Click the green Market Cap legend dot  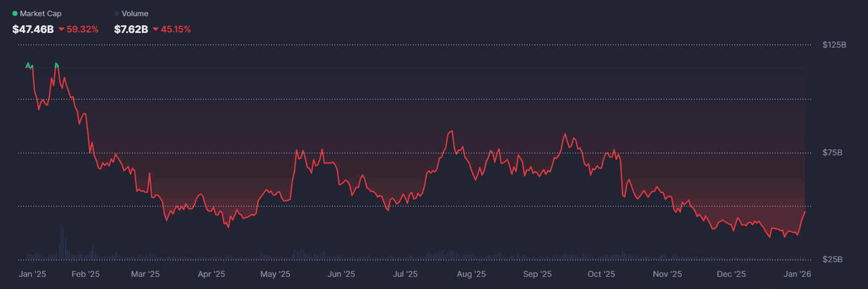(x=15, y=14)
